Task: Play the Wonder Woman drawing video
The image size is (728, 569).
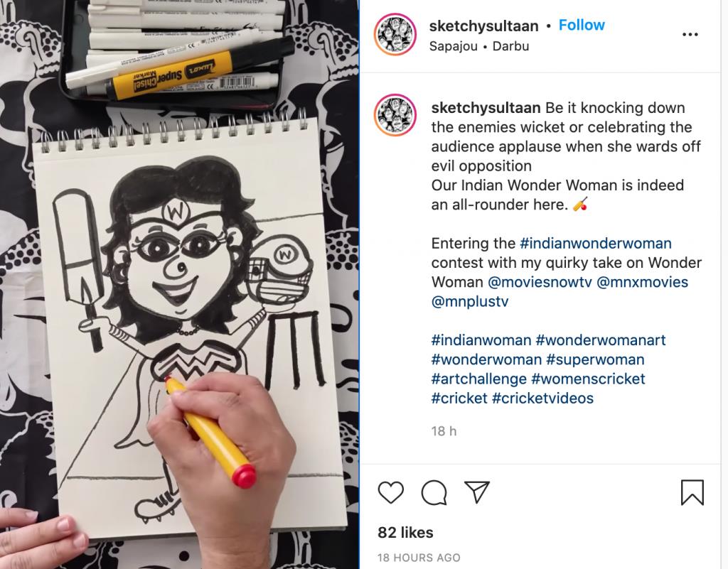Action: click(179, 284)
